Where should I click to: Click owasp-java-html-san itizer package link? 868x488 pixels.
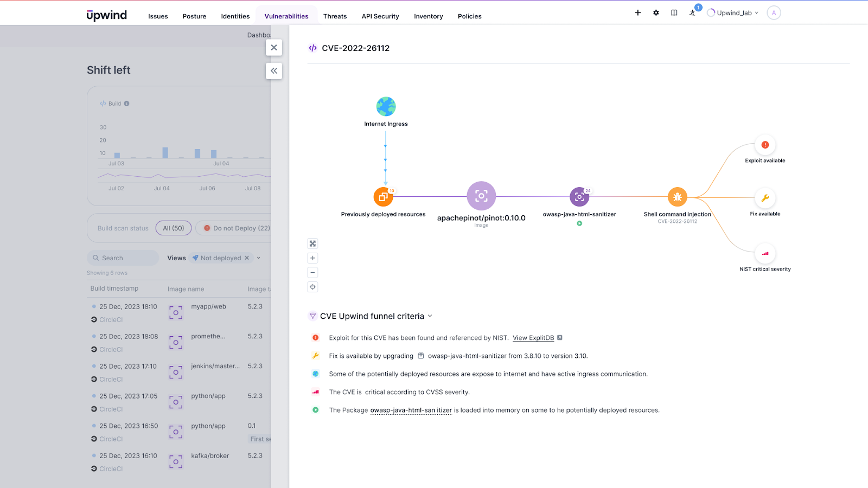tap(411, 410)
